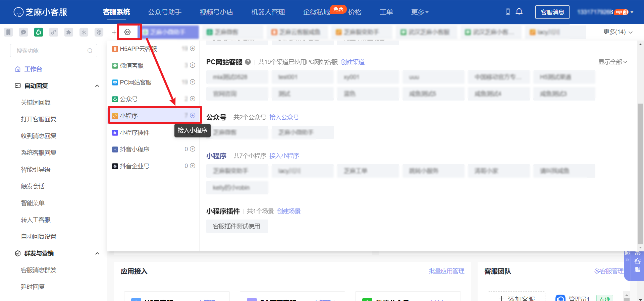This screenshot has width=644, height=301.
Task: Expand the 更多(14) channel list
Action: (x=618, y=32)
